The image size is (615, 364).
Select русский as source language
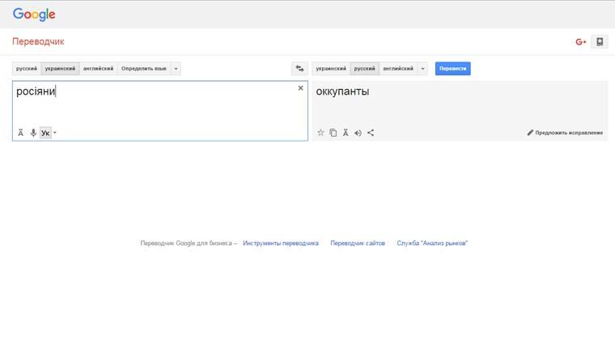[27, 69]
